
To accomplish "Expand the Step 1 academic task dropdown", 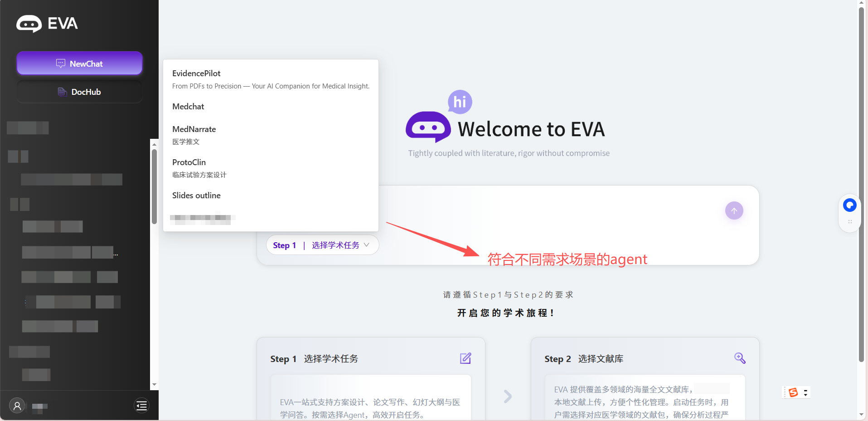I will [322, 245].
